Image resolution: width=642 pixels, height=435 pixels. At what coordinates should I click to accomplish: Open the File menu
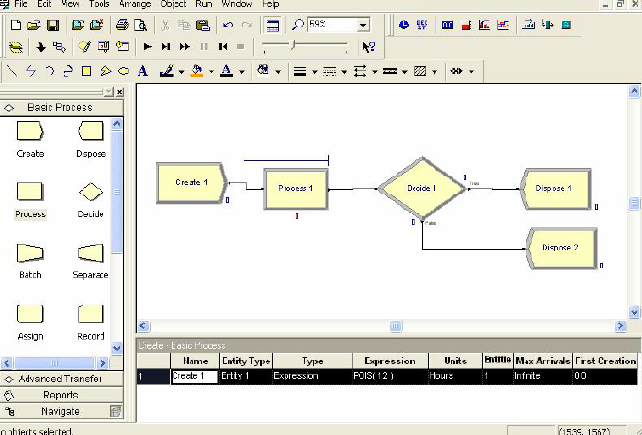tap(20, 4)
